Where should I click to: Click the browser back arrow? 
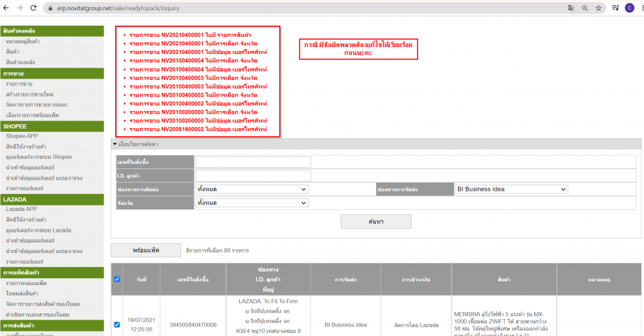(6, 8)
